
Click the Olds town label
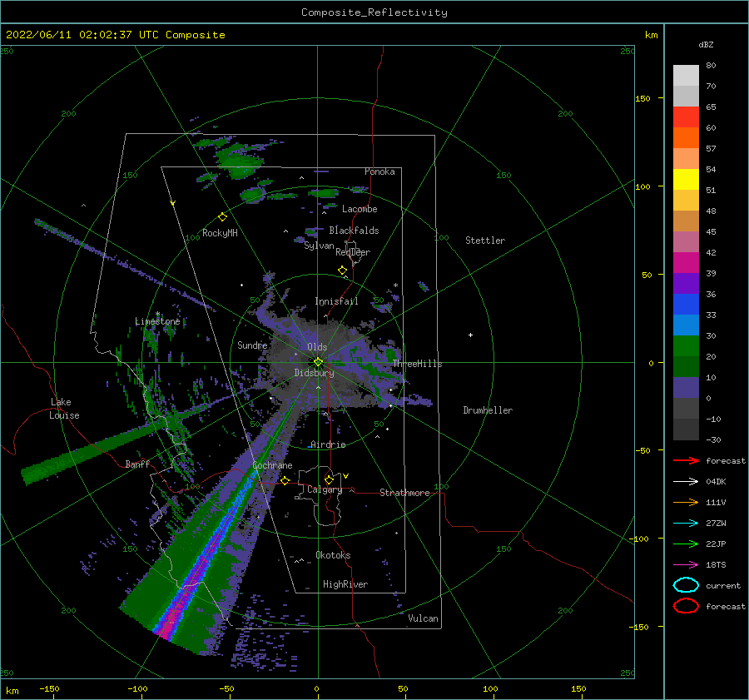[317, 347]
